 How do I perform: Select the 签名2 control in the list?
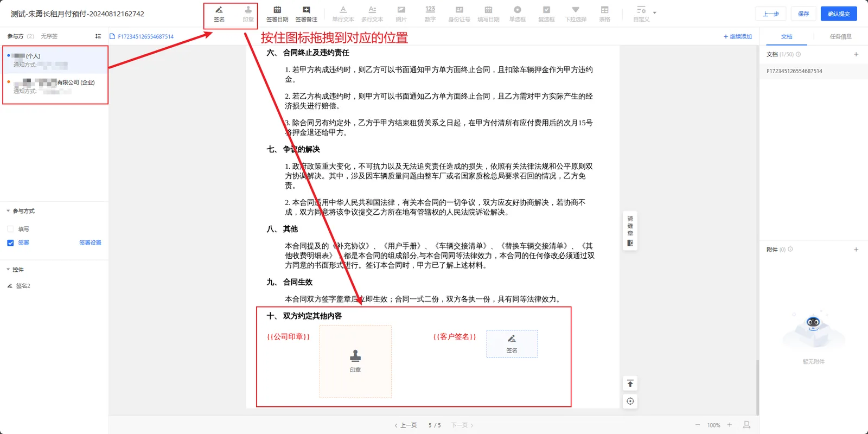(x=19, y=286)
